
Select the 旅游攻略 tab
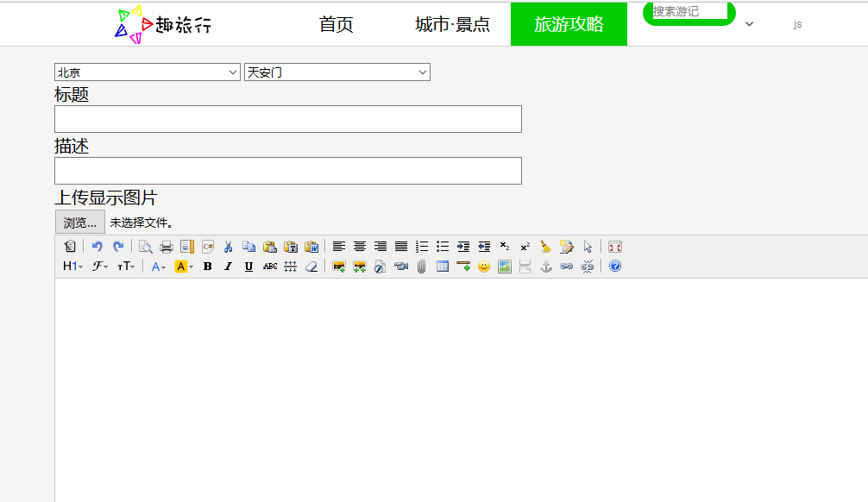click(569, 24)
